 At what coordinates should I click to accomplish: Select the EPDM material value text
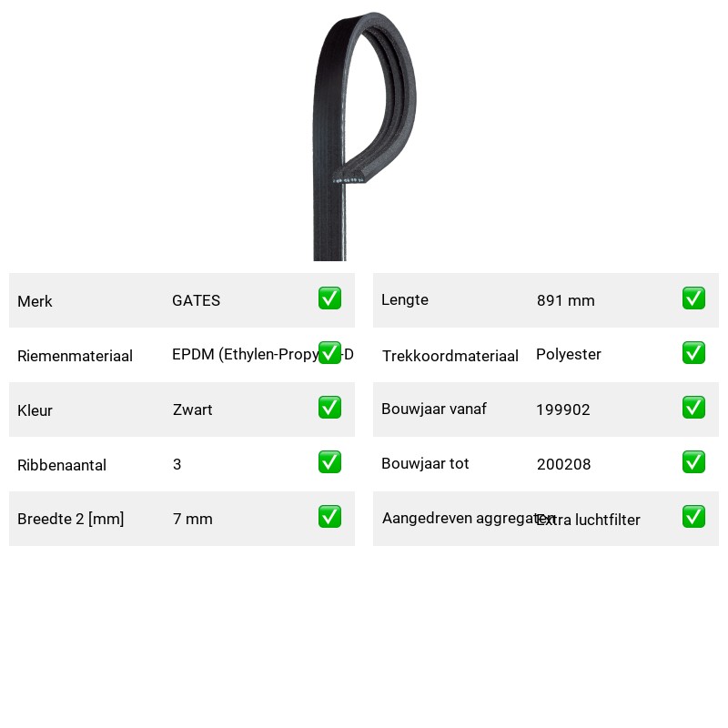(263, 354)
